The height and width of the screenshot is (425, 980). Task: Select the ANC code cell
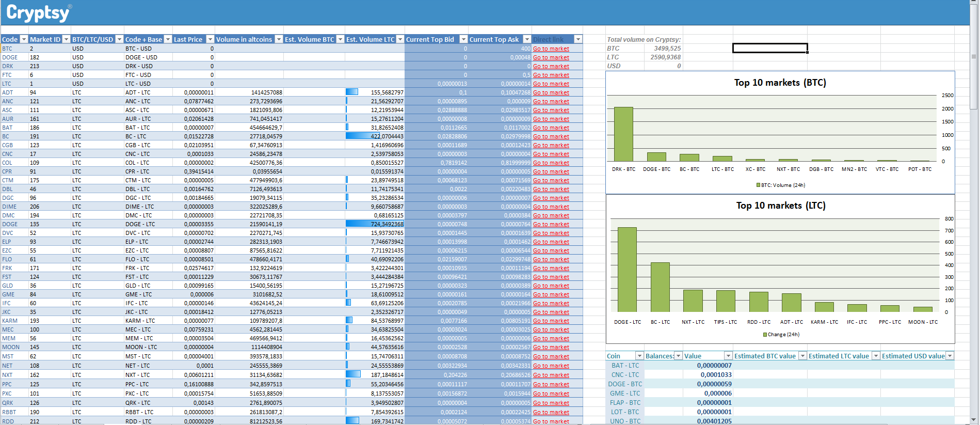point(14,101)
